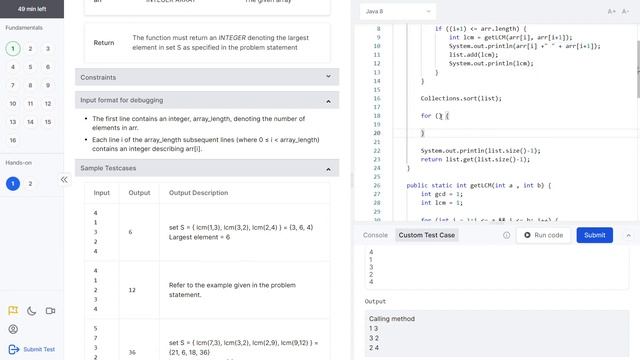This screenshot has height=360, width=640.
Task: Click the list.add(lcm) code line
Action: click(473, 55)
